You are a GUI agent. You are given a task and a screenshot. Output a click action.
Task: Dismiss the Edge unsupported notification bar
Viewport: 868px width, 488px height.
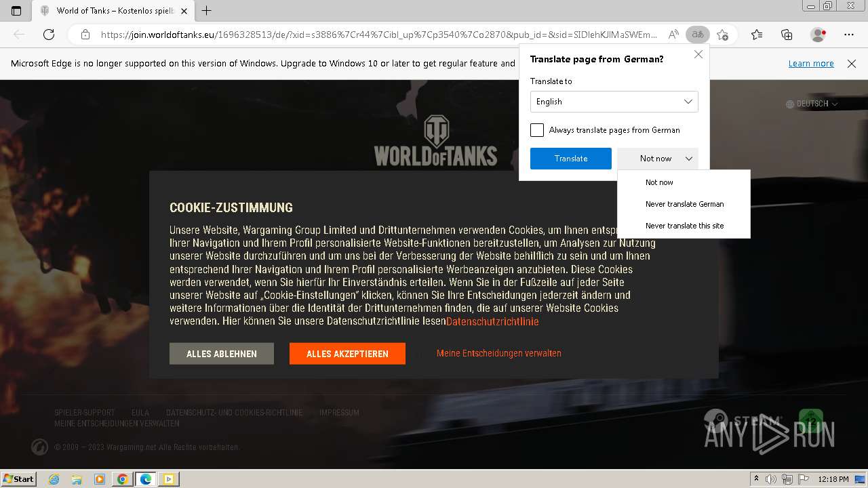(852, 63)
